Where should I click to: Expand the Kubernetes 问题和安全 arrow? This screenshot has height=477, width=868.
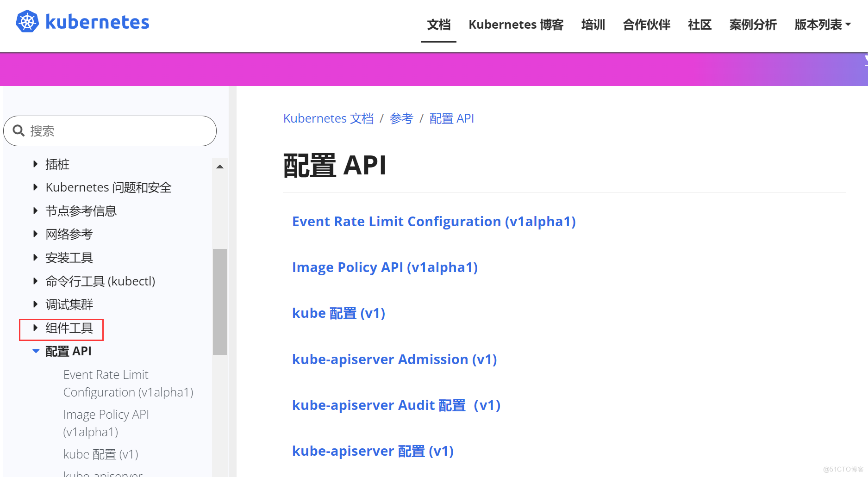35,187
